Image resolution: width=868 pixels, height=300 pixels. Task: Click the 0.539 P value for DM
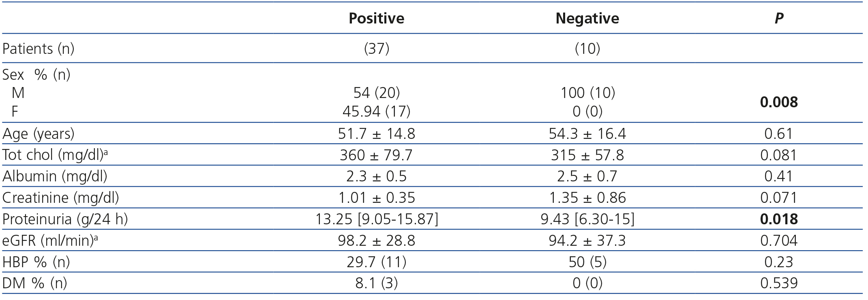(x=779, y=283)
